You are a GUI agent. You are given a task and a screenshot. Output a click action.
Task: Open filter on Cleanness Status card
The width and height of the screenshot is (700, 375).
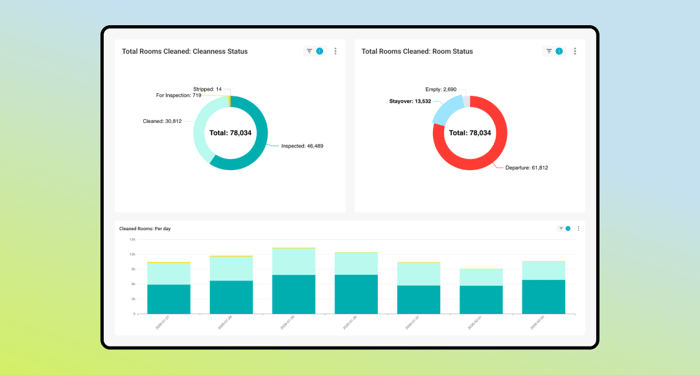(314, 51)
